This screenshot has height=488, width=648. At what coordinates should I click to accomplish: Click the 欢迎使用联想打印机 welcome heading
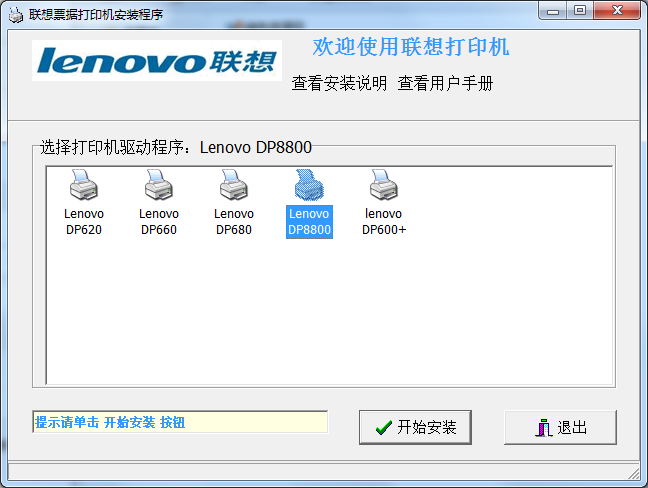[x=411, y=46]
